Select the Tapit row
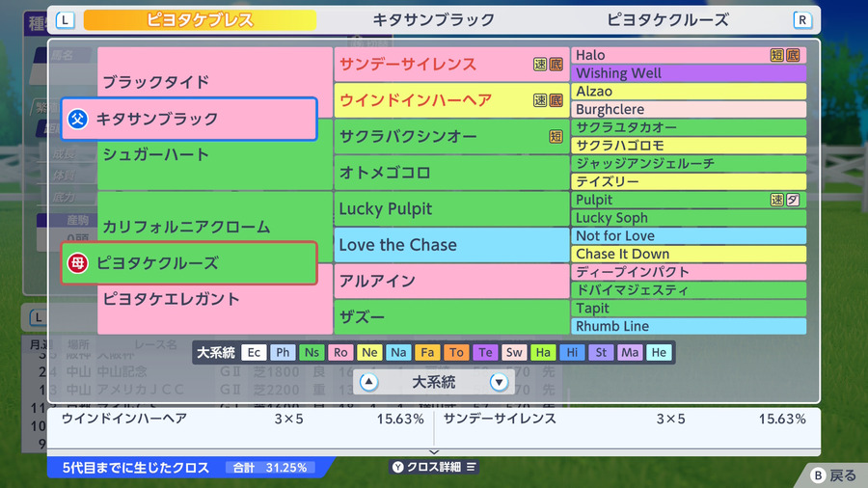 (689, 309)
